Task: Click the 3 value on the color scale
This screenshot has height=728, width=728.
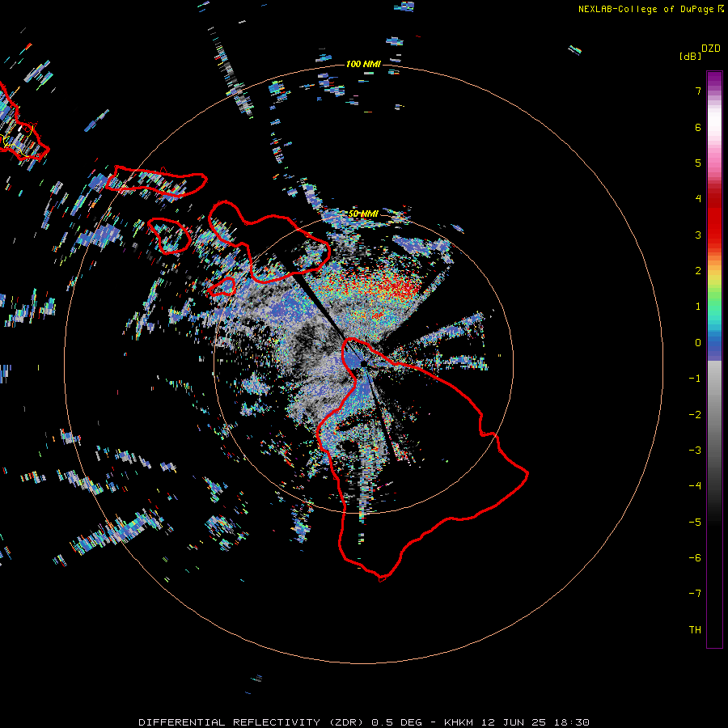Action: pyautogui.click(x=698, y=235)
